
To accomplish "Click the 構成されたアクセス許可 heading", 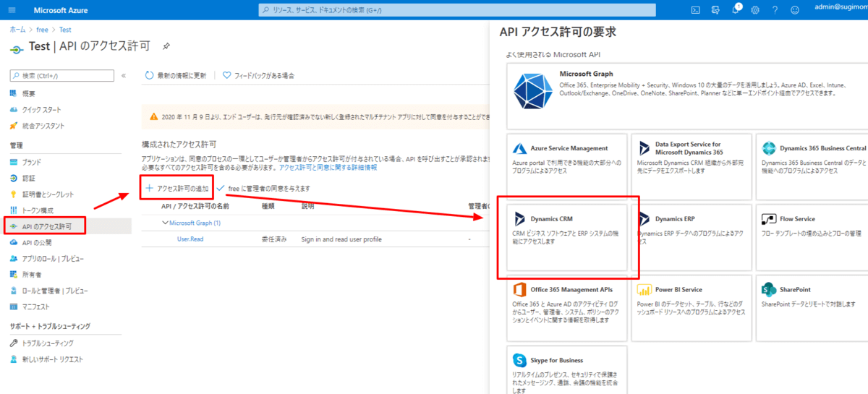I will tap(179, 145).
